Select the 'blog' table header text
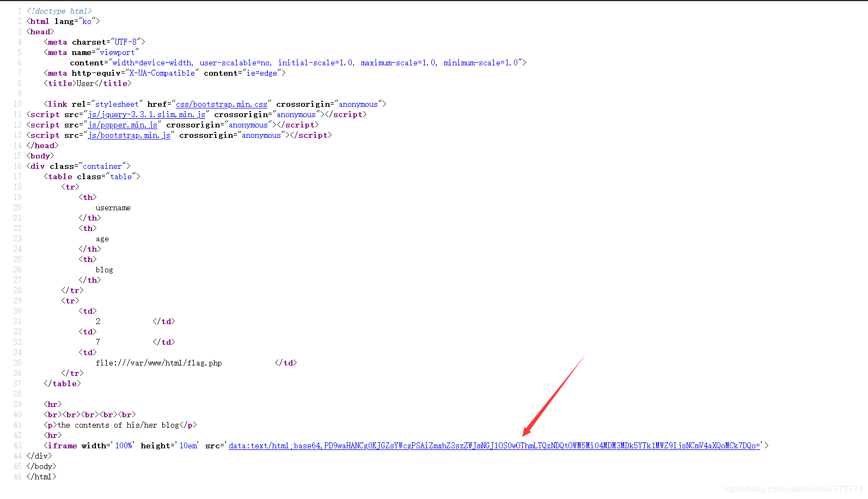Screen dimensions: 868x499 click(105, 270)
